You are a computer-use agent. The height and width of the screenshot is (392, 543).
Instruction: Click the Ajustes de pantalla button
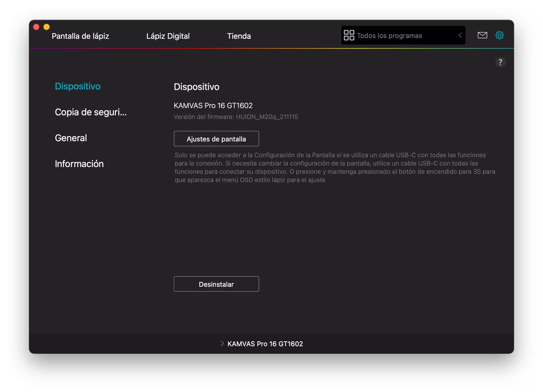click(x=216, y=139)
